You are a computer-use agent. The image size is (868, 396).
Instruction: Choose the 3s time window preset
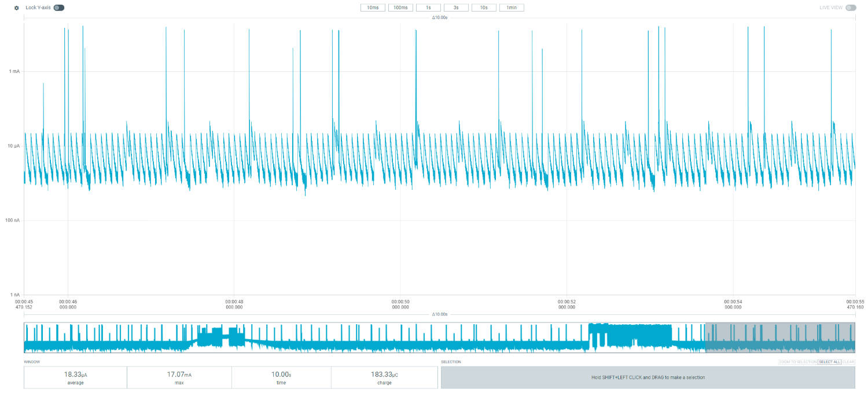click(456, 8)
